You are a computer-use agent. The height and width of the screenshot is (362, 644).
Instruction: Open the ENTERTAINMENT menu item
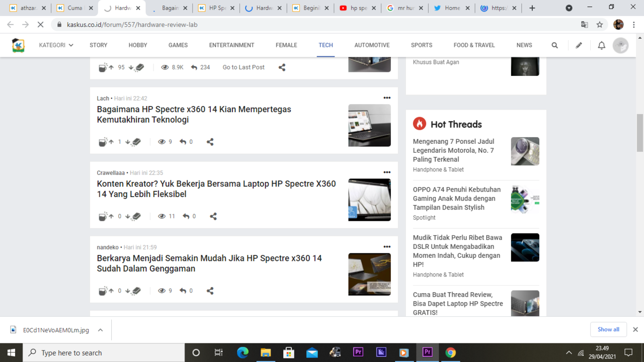(231, 45)
